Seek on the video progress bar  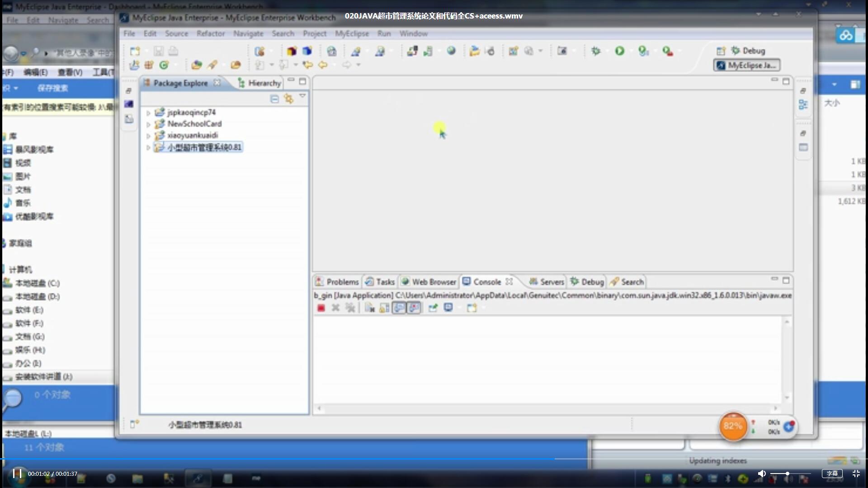434,459
